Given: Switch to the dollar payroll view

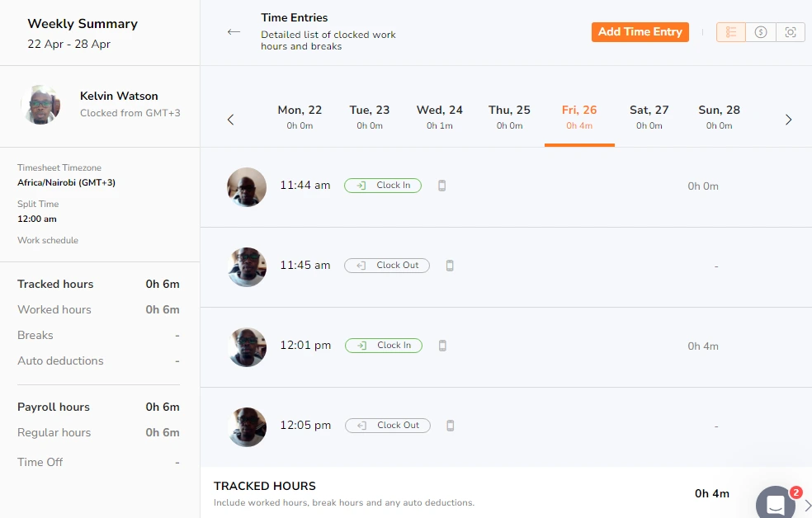Looking at the screenshot, I should [761, 32].
